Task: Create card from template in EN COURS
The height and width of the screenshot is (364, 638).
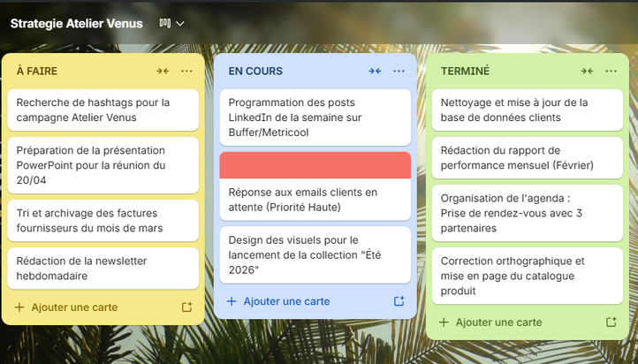Action: [399, 301]
